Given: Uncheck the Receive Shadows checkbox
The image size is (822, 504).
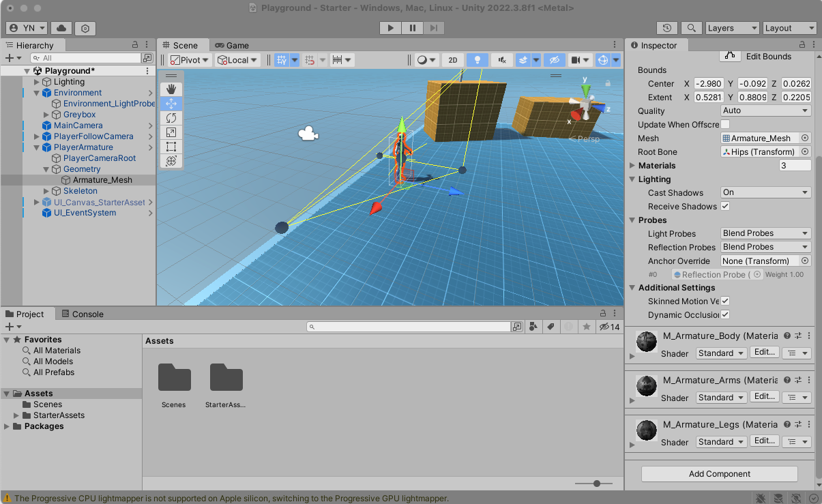Looking at the screenshot, I should point(725,206).
